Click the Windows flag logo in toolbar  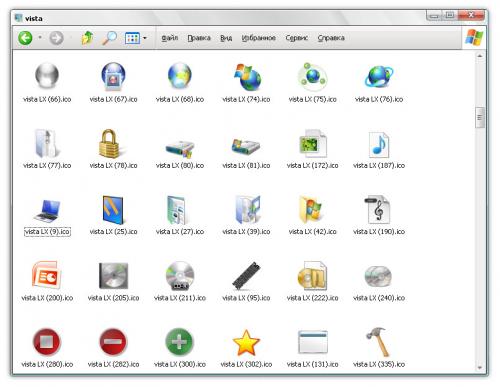(x=474, y=37)
